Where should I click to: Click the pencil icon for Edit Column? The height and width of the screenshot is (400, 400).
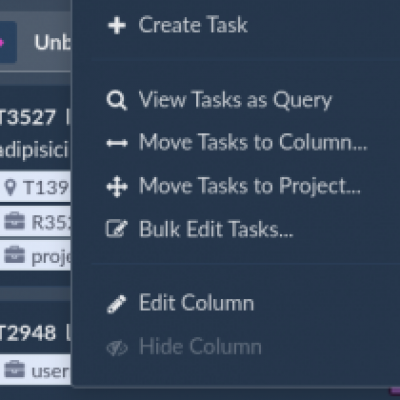[116, 304]
